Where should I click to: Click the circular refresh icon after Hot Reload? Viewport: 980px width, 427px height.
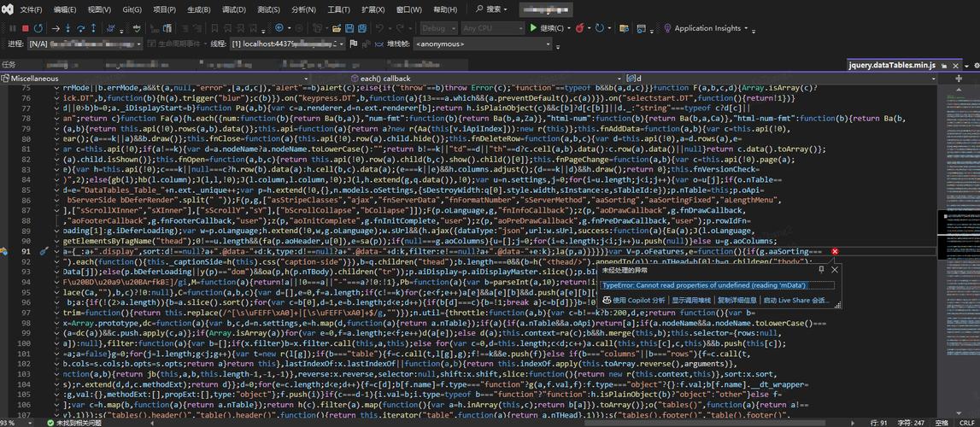coord(600,28)
